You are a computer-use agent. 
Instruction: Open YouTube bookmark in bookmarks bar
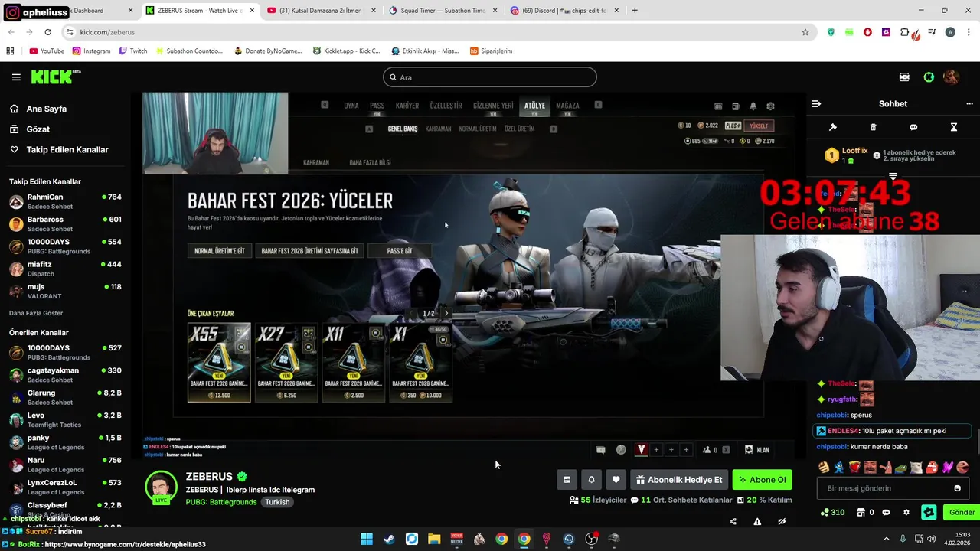pyautogui.click(x=47, y=51)
